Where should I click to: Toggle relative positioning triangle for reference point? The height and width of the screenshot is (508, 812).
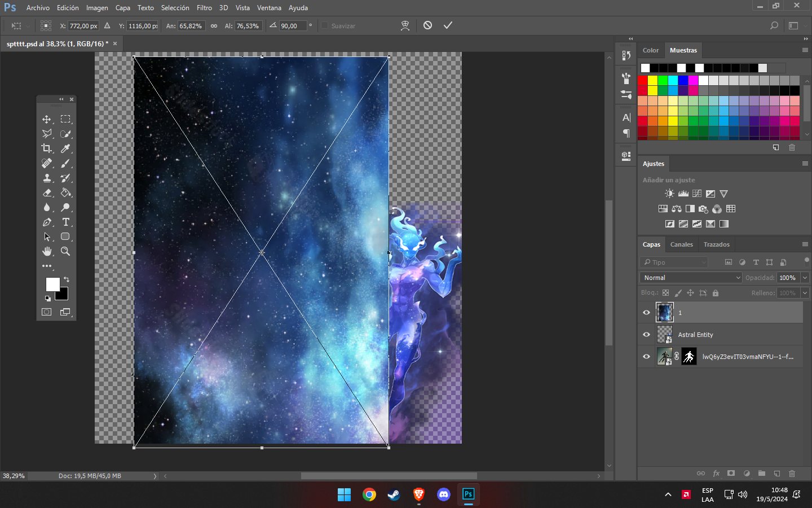coord(107,25)
